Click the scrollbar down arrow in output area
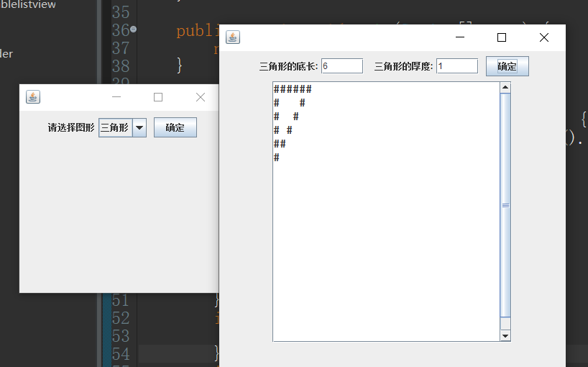This screenshot has height=367, width=588. click(x=505, y=336)
